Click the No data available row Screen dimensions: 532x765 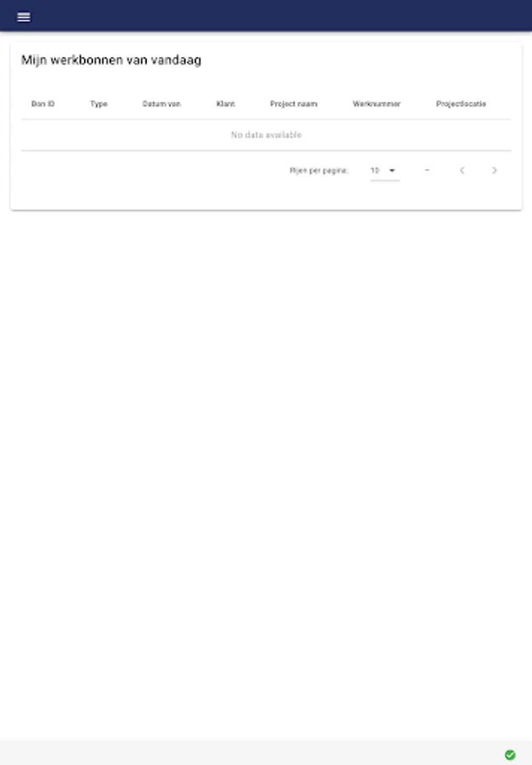coord(266,135)
